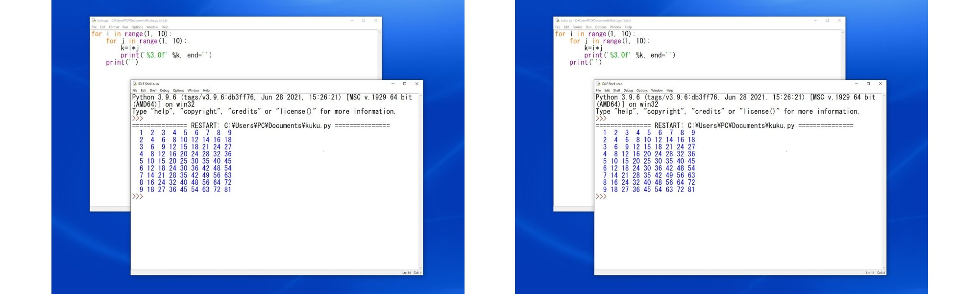Click last '>>>' prompt in right-copy IDLE Shell
This screenshot has height=294, width=980.
[x=601, y=196]
